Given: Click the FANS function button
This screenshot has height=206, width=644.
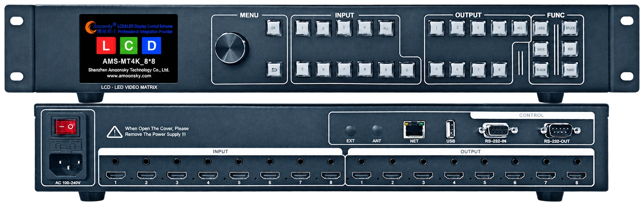Looking at the screenshot, I should 570,70.
